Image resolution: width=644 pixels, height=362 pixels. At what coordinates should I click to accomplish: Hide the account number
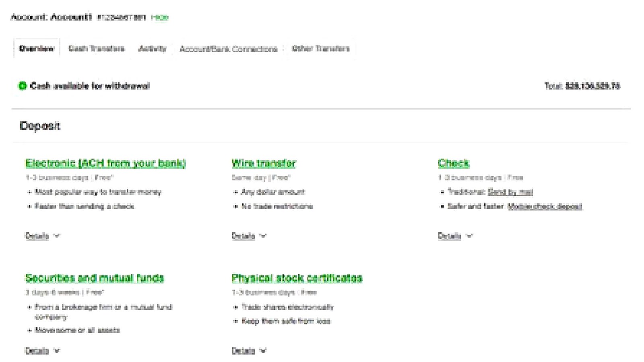(160, 17)
